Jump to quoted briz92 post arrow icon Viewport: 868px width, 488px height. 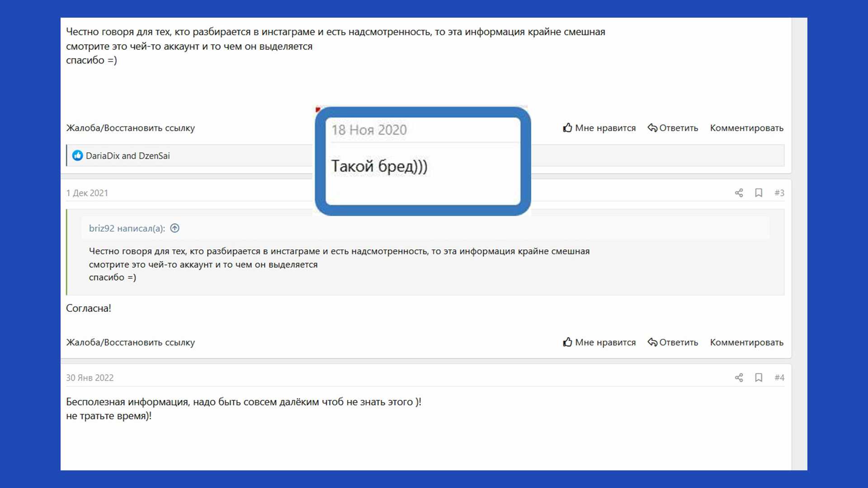point(175,229)
